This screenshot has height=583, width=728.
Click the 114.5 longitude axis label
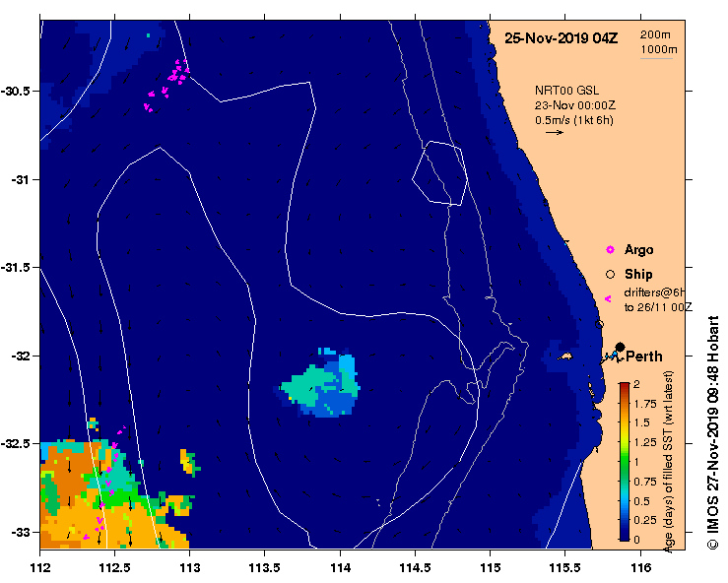point(415,567)
